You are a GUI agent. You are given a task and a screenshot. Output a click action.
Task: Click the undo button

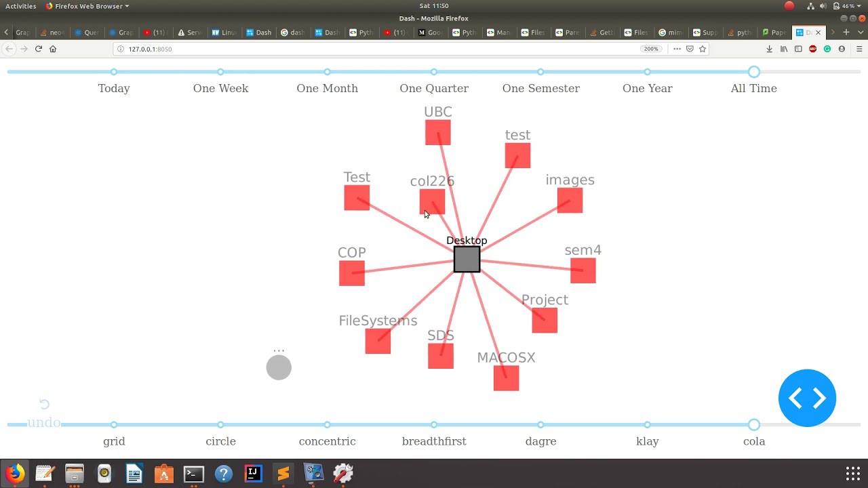pyautogui.click(x=44, y=414)
